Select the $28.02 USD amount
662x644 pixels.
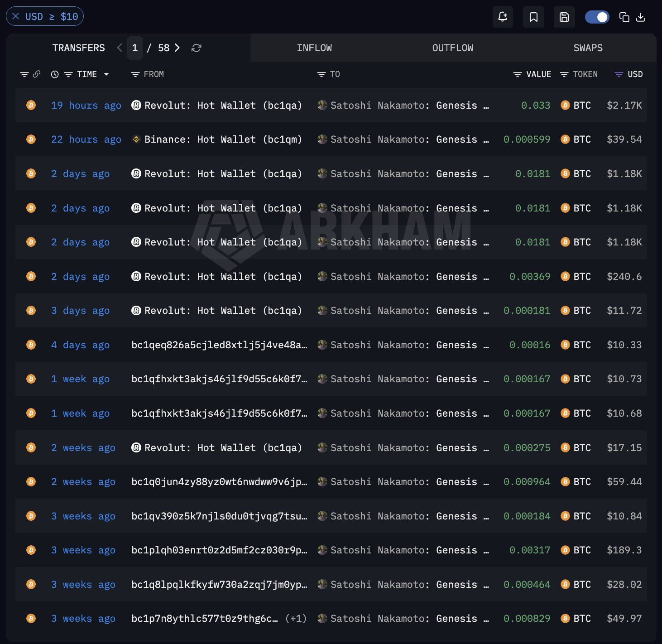pyautogui.click(x=624, y=585)
